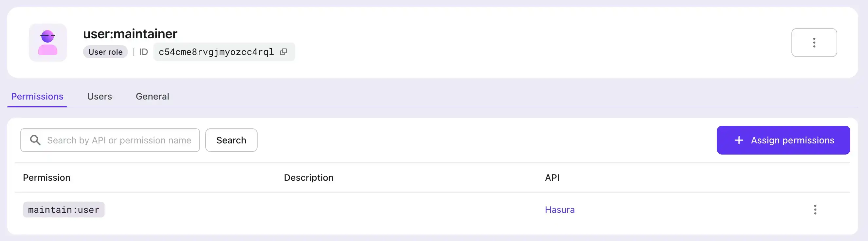Open the role's top three-dot options menu
The image size is (868, 241).
814,43
